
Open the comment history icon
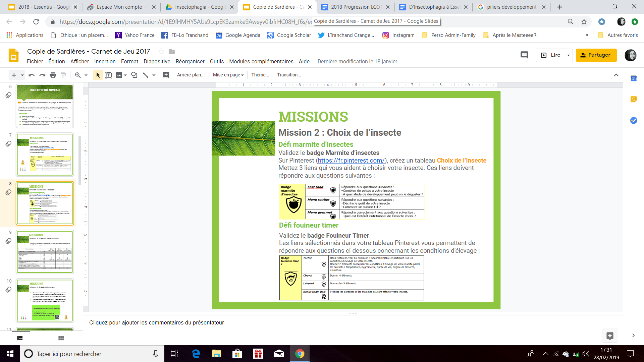click(x=524, y=55)
